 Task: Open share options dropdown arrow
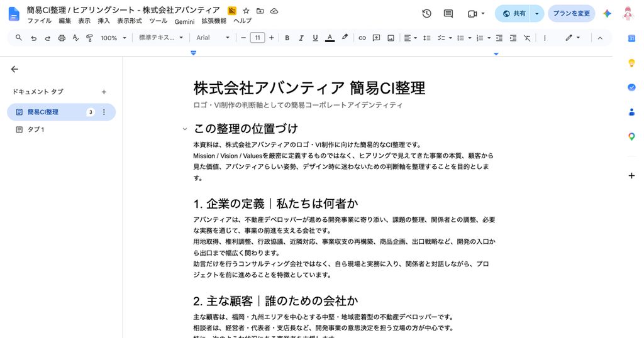pos(537,14)
